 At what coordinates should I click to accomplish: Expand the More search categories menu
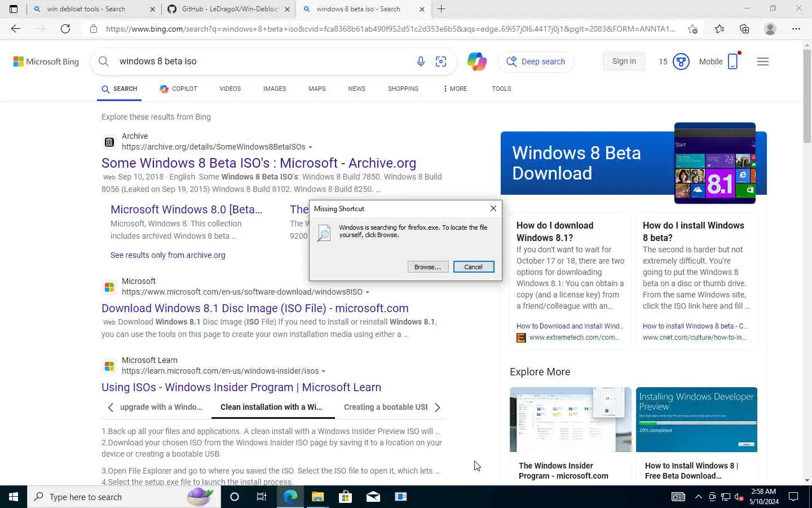pos(455,89)
